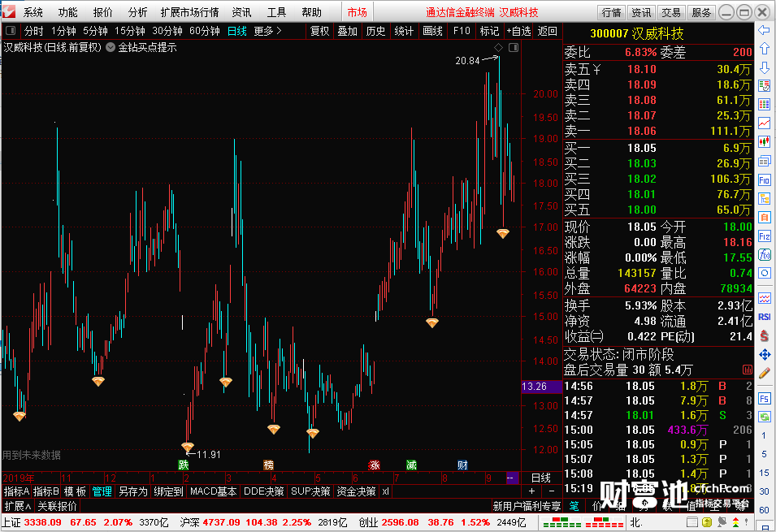Open the red line time-share chart icon
Screen dimensions: 776x532
764,123
